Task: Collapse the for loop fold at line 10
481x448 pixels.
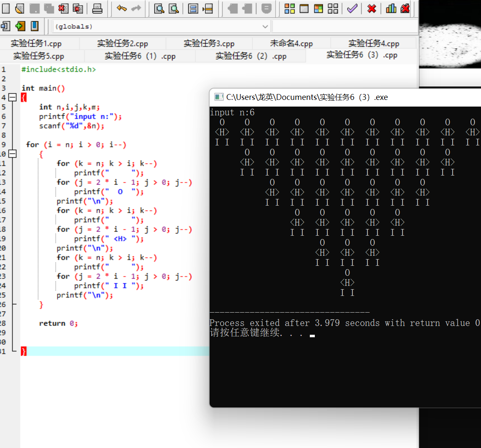Action: tap(12, 153)
